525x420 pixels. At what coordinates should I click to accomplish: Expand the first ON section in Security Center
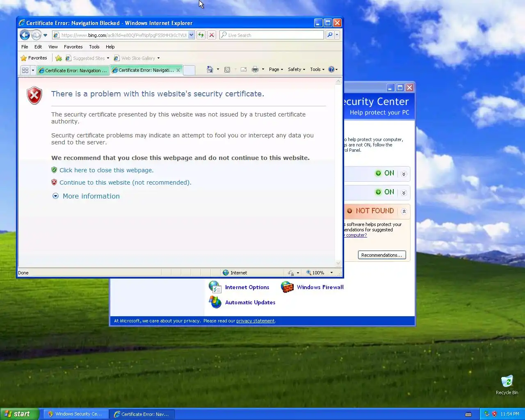coord(404,174)
